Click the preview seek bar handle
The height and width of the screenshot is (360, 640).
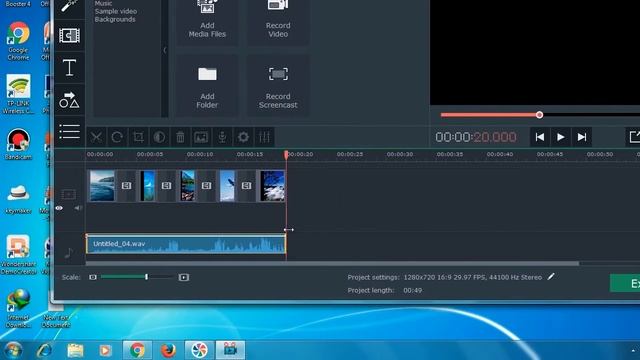click(539, 115)
